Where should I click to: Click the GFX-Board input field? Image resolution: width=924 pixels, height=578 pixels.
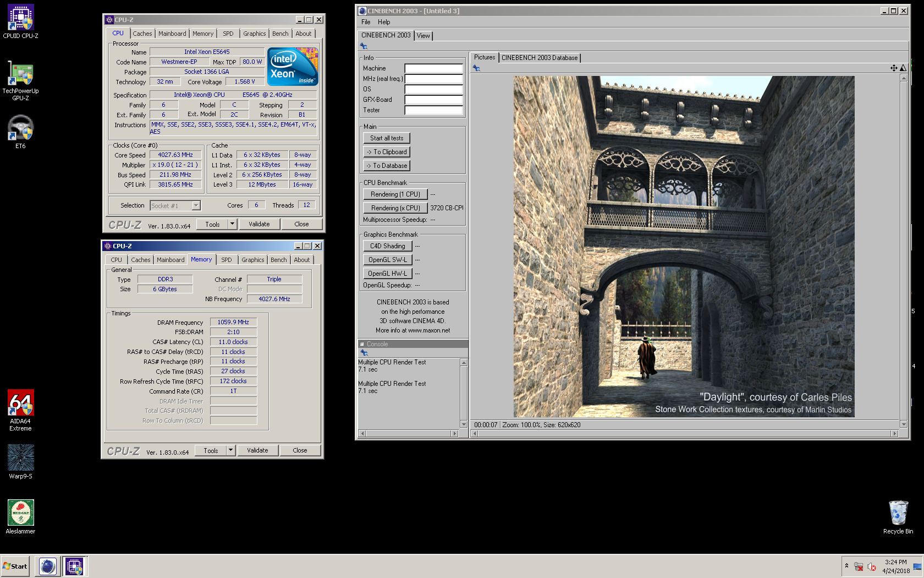(433, 100)
